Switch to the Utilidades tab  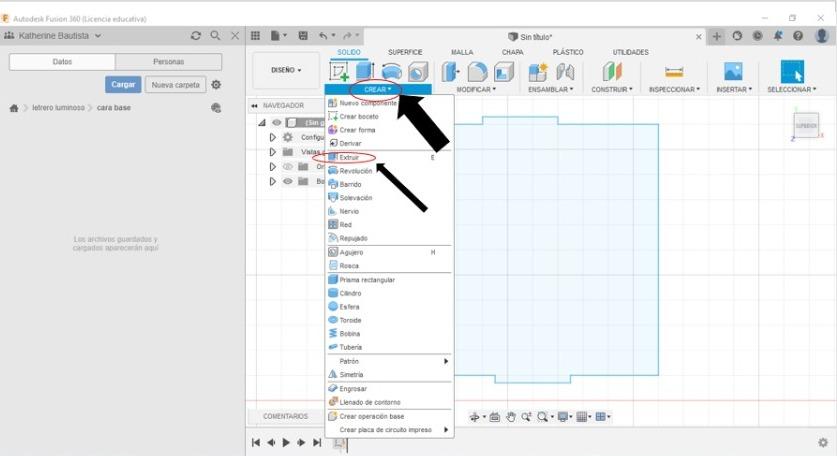631,52
